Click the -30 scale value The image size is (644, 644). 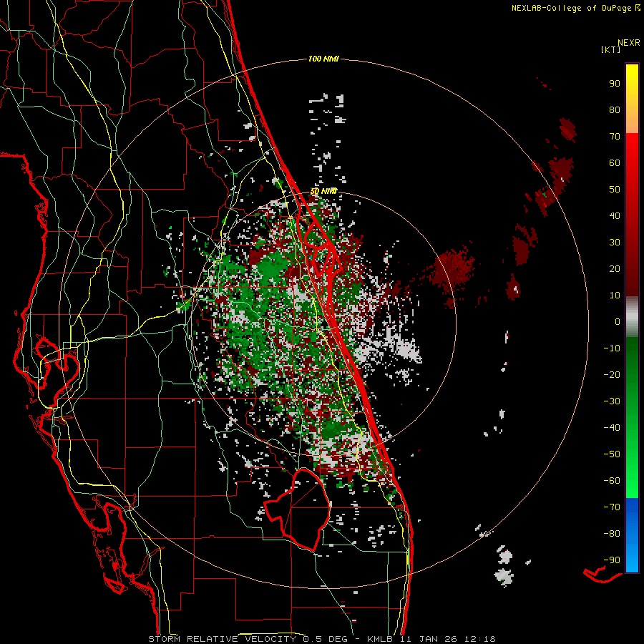[612, 401]
